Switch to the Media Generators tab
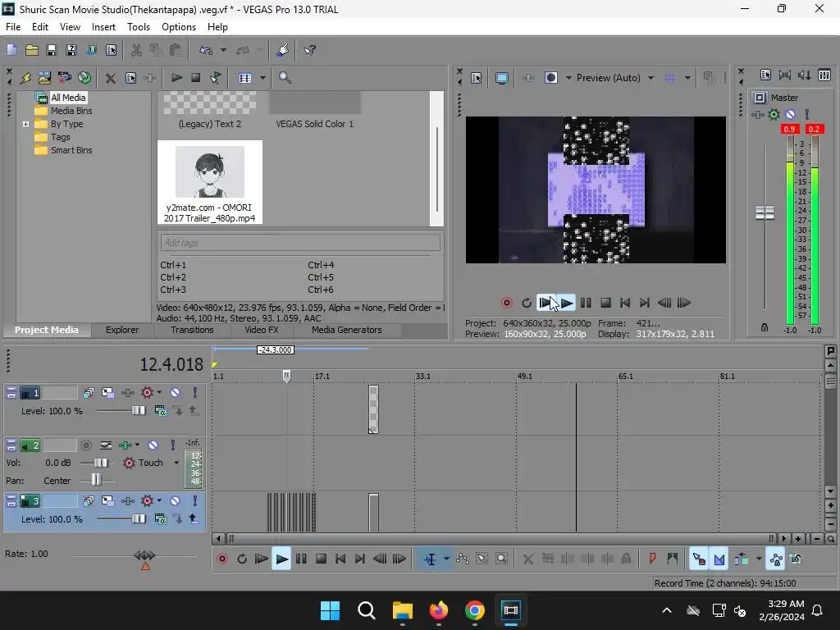The height and width of the screenshot is (630, 840). coord(347,330)
